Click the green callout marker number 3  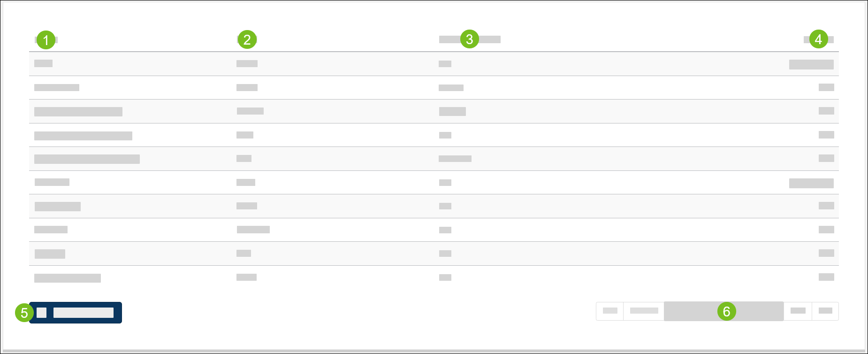coord(470,39)
